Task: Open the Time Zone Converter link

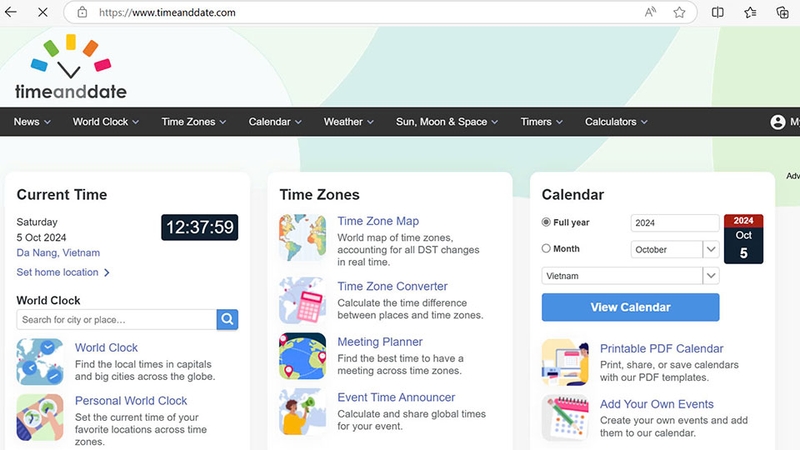Action: point(392,286)
